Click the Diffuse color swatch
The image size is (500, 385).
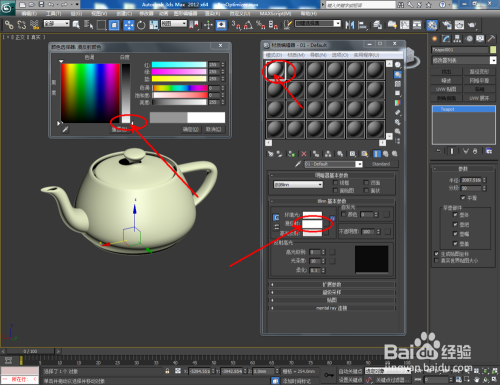coord(312,224)
